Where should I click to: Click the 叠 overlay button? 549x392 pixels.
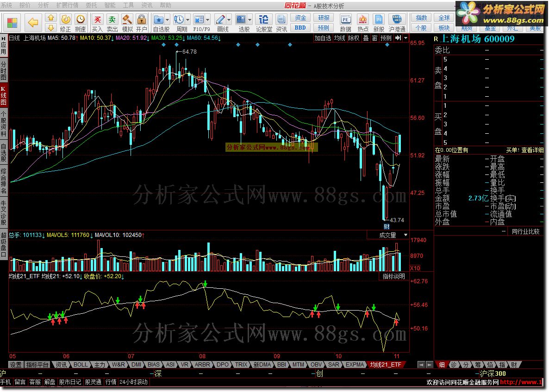[366, 38]
